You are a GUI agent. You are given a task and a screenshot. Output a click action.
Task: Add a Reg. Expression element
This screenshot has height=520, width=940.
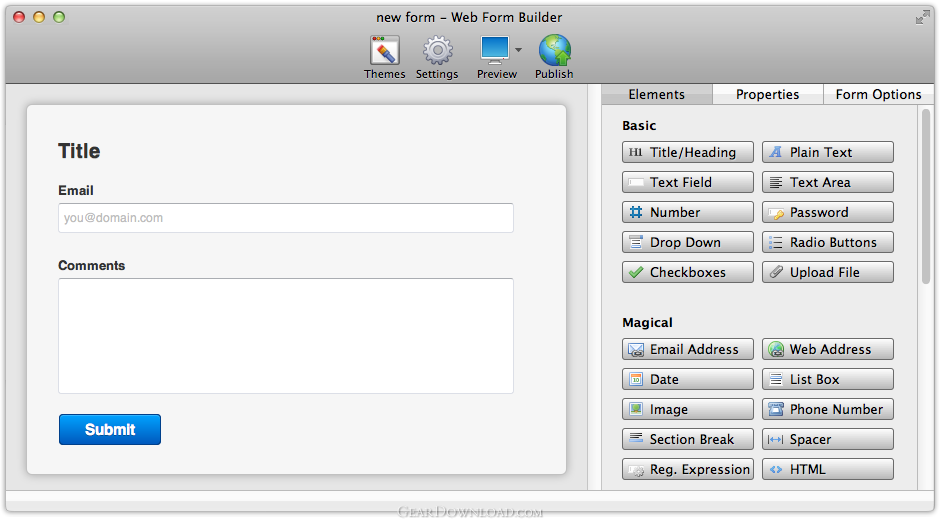click(x=688, y=469)
